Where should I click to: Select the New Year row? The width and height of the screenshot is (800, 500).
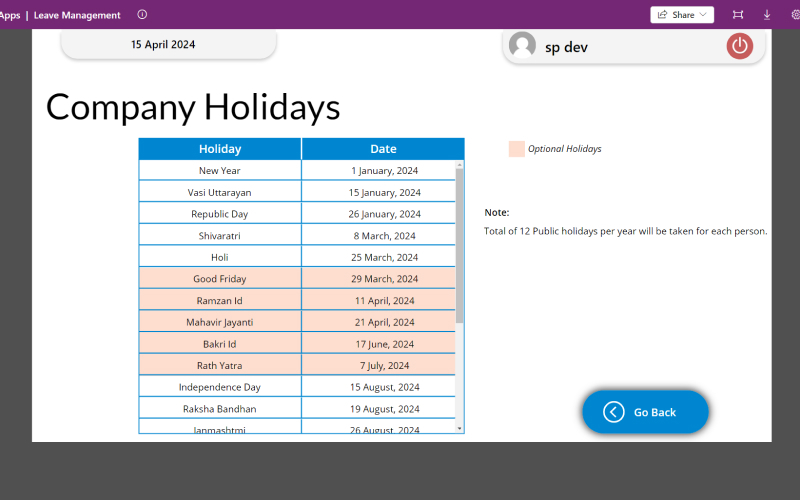[x=297, y=170]
